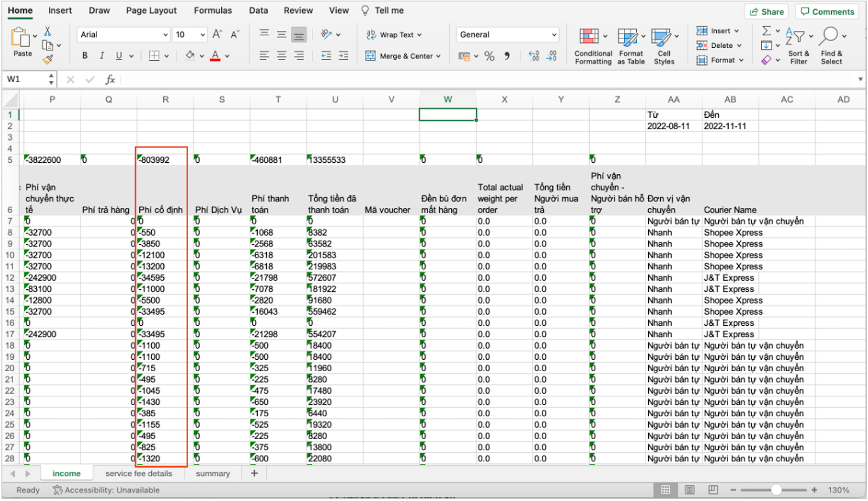Increase the indent
This screenshot has width=868, height=501.
[x=343, y=55]
